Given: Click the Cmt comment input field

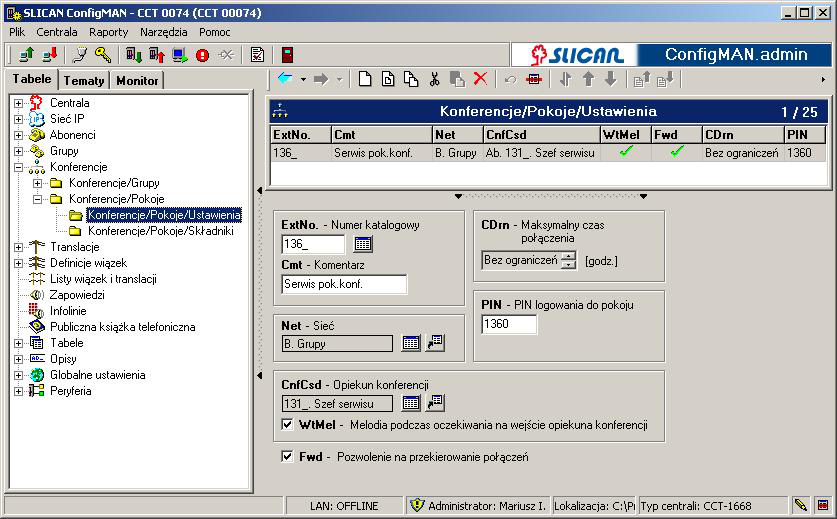Looking at the screenshot, I should click(344, 284).
